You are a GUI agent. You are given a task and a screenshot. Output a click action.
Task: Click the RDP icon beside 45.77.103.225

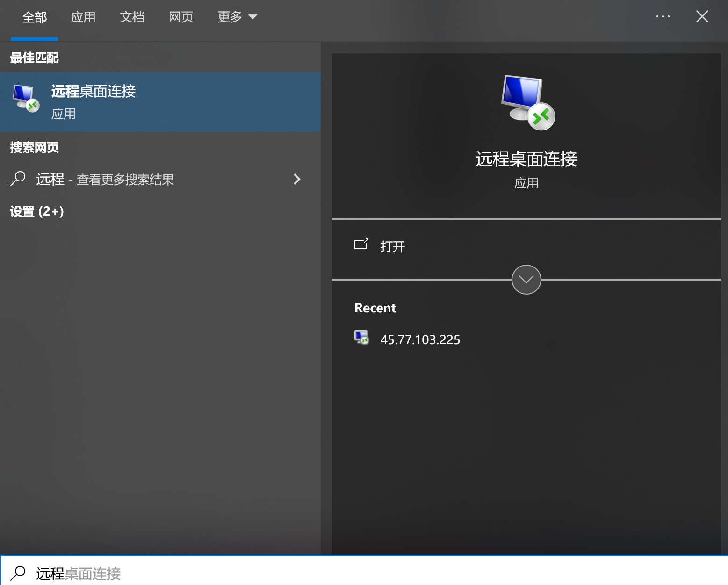click(x=361, y=337)
